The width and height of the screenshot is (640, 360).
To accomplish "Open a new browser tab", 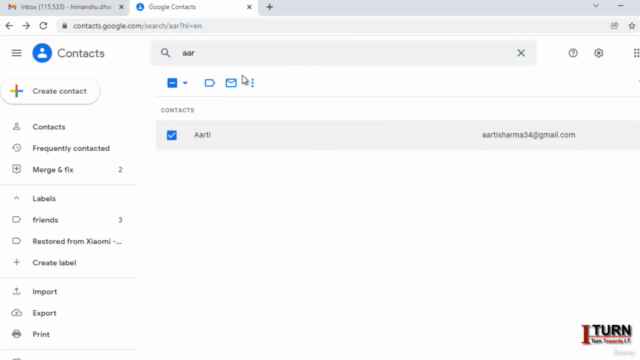I will (x=269, y=7).
